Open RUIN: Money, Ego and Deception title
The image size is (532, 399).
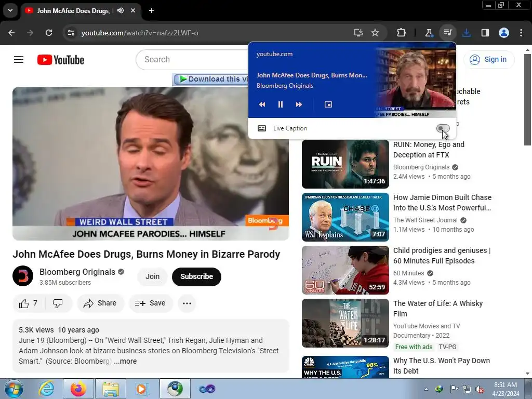click(x=429, y=150)
